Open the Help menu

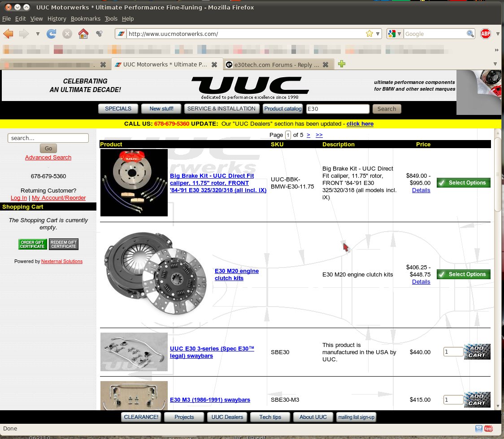point(128,19)
